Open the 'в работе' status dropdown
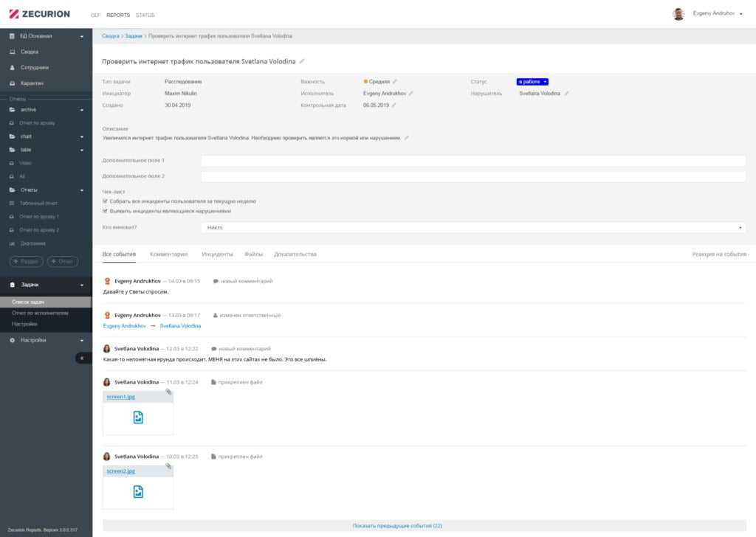The width and height of the screenshot is (756, 537). point(532,81)
